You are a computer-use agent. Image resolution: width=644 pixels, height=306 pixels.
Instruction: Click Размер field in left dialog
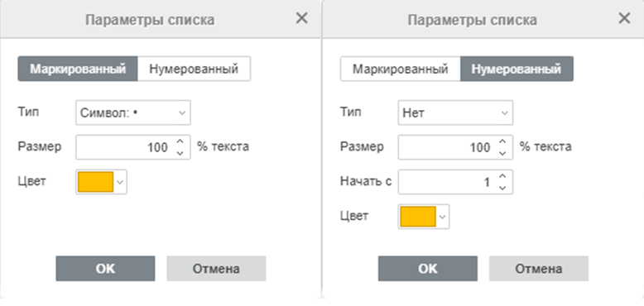(x=133, y=147)
